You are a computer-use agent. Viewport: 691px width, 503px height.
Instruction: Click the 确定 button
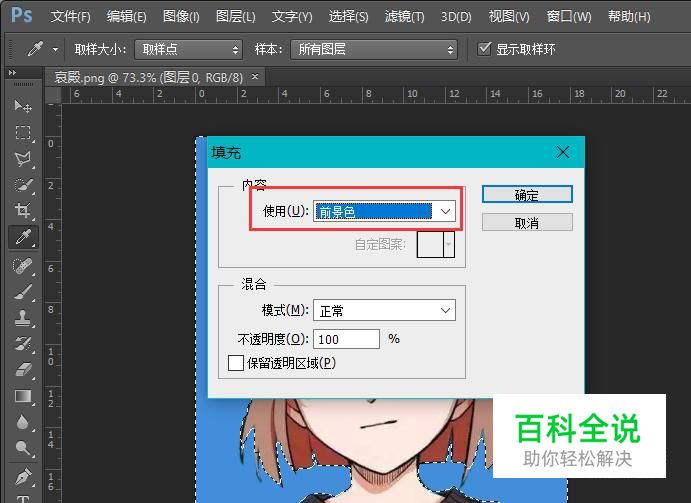coord(527,194)
